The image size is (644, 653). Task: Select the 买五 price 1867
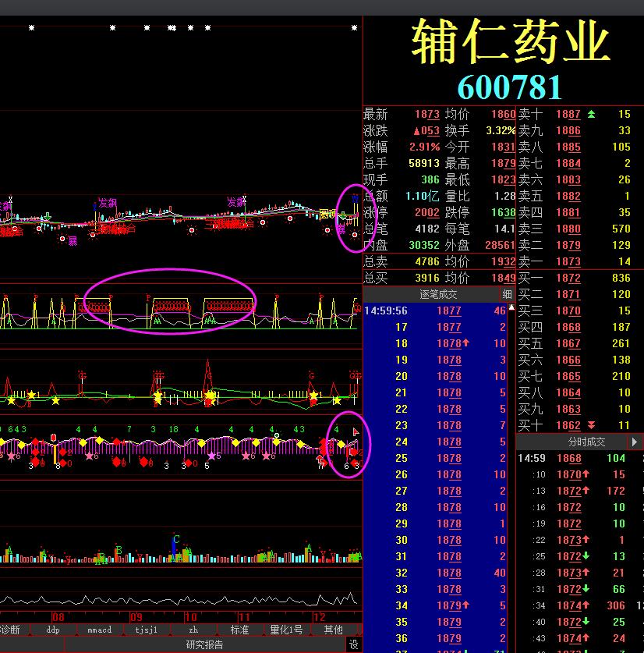click(568, 343)
